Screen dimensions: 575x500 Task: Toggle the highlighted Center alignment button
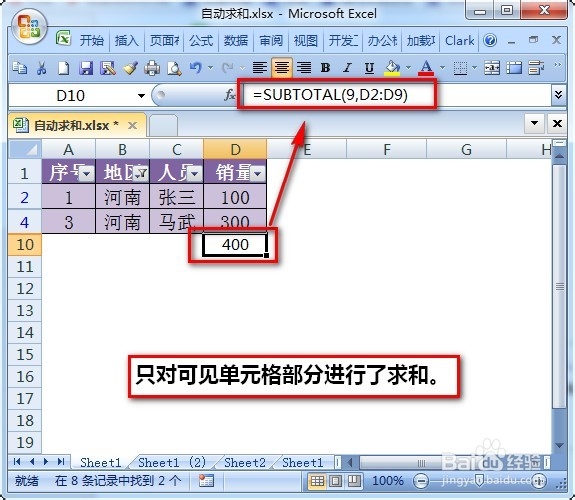[282, 68]
